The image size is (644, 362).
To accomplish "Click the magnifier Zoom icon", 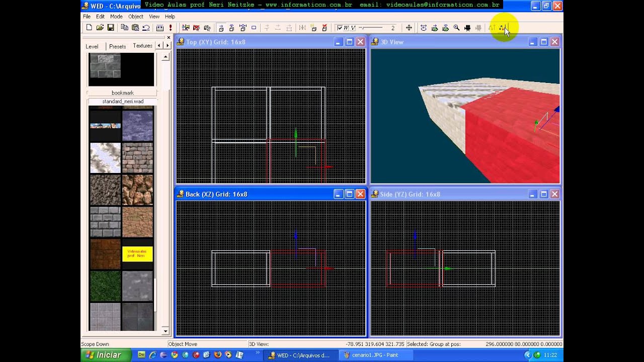I will pos(456,28).
